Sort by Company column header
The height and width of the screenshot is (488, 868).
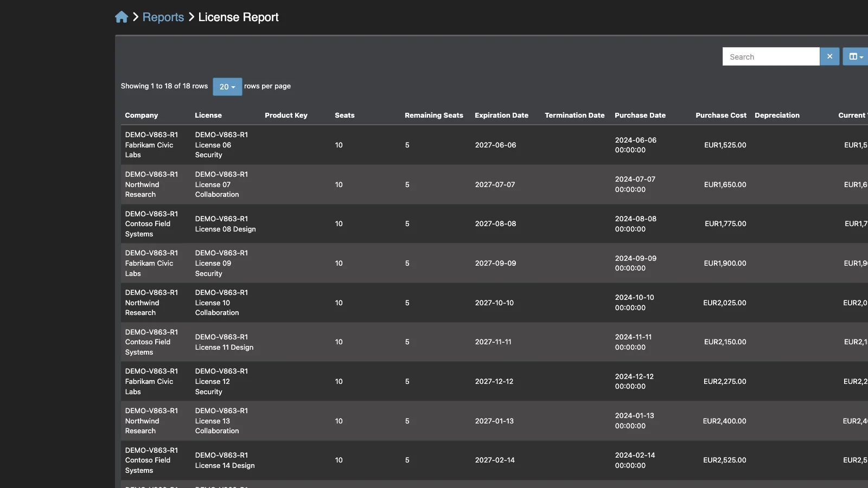point(142,115)
